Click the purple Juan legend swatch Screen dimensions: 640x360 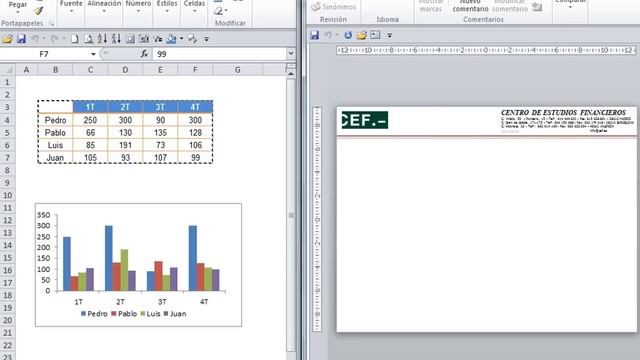pos(166,313)
